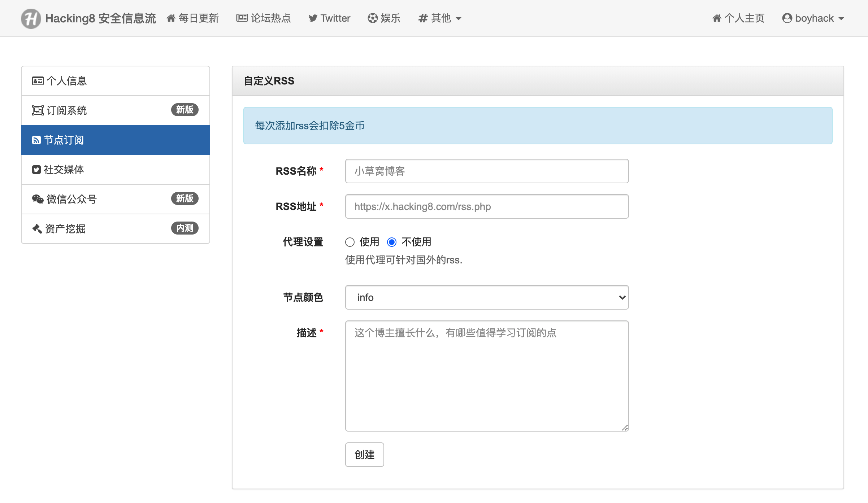Click the Twitter bird icon
Viewport: 868px width, 503px height.
[313, 18]
